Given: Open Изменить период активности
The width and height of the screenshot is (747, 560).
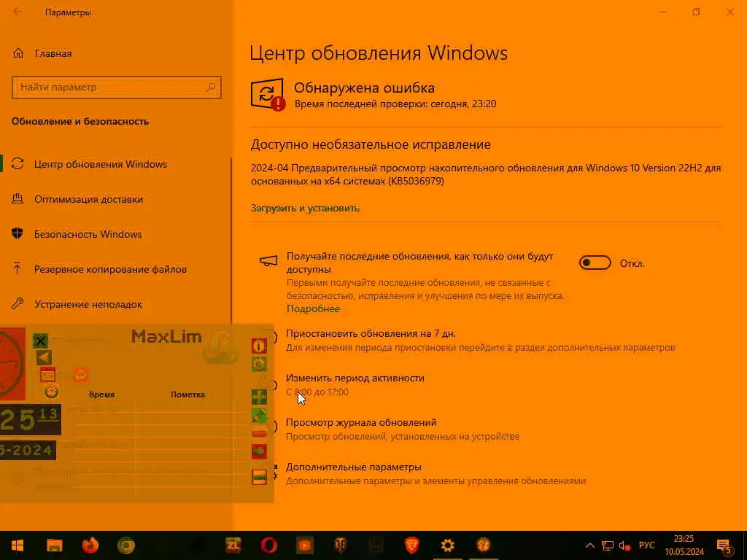Looking at the screenshot, I should pos(355,378).
